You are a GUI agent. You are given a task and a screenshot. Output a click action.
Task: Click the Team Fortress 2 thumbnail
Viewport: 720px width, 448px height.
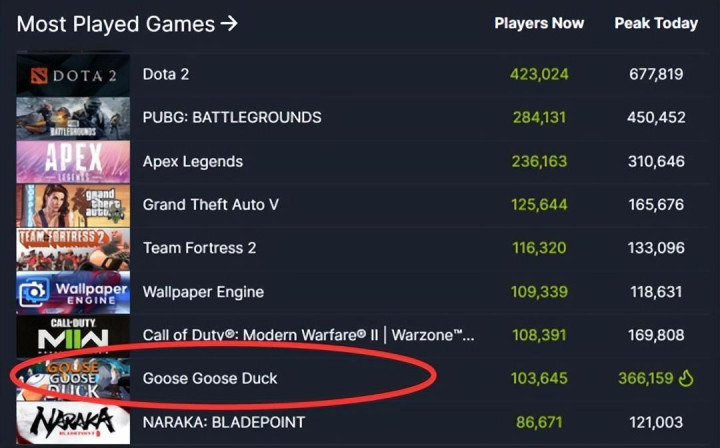pos(73,249)
